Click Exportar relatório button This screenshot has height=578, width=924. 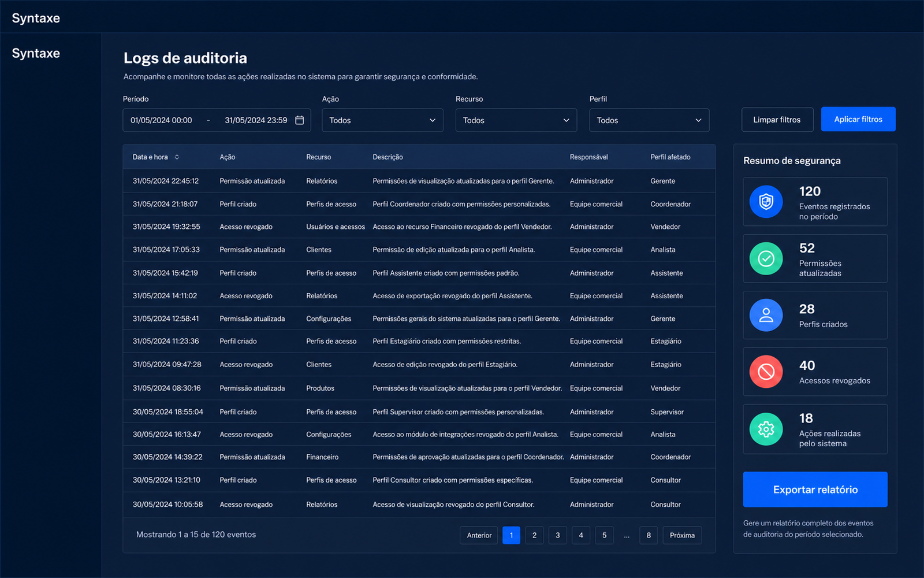(x=815, y=490)
